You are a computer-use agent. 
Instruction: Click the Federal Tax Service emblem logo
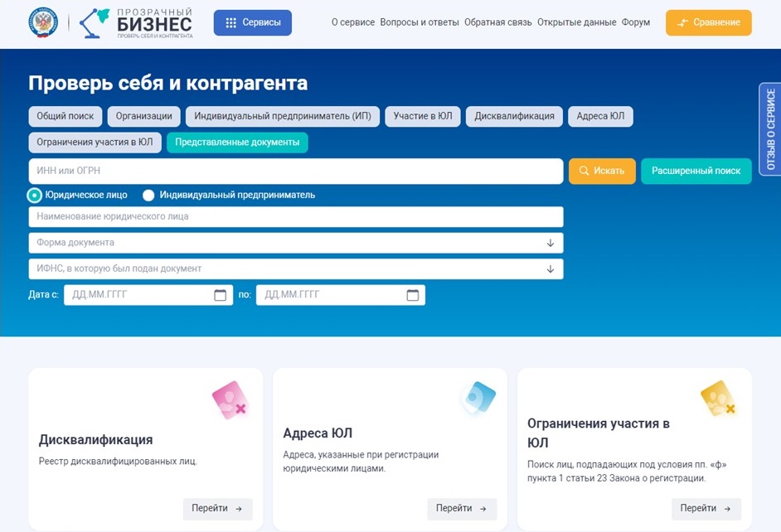click(x=43, y=22)
